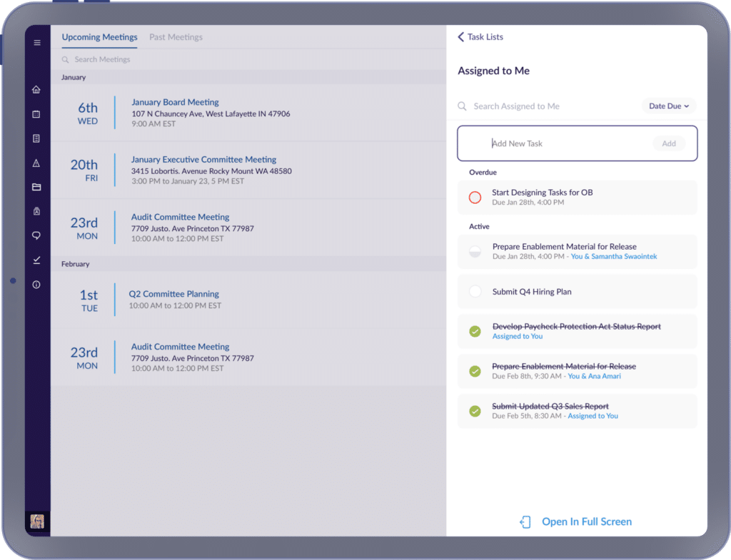Go back using the Task Lists chevron

point(461,36)
